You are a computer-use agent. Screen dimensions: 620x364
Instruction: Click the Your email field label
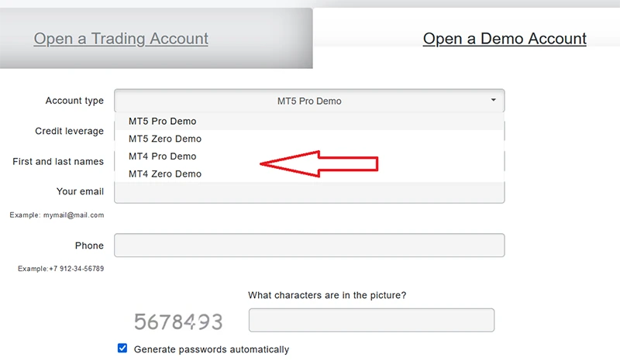pos(80,191)
